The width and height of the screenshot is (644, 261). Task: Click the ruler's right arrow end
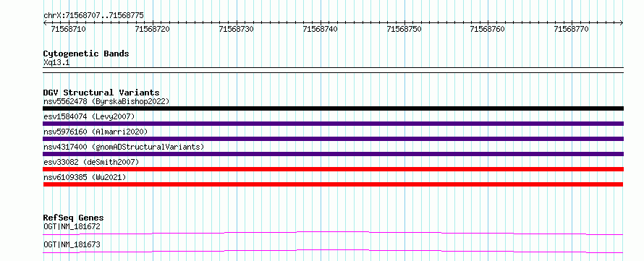pyautogui.click(x=621, y=22)
